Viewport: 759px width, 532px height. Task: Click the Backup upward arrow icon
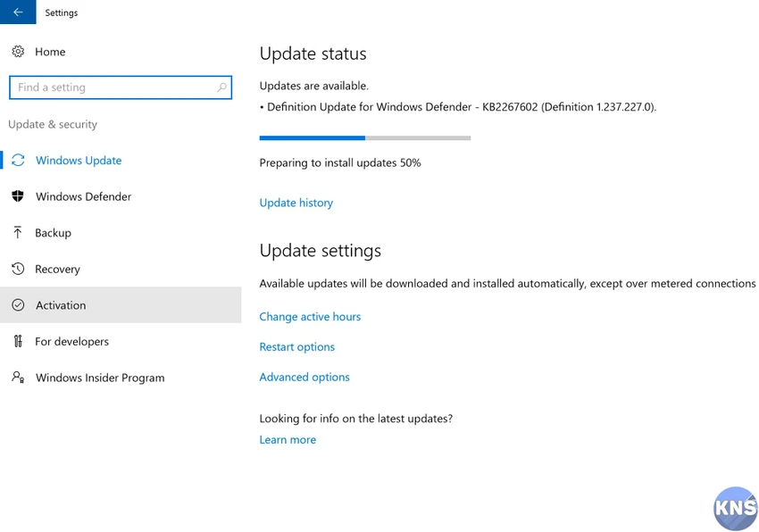[x=18, y=232]
